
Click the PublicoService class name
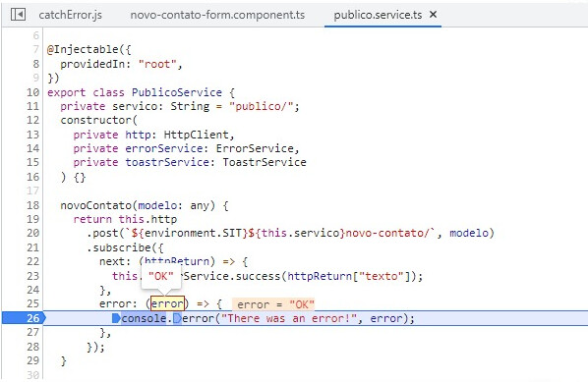click(177, 92)
